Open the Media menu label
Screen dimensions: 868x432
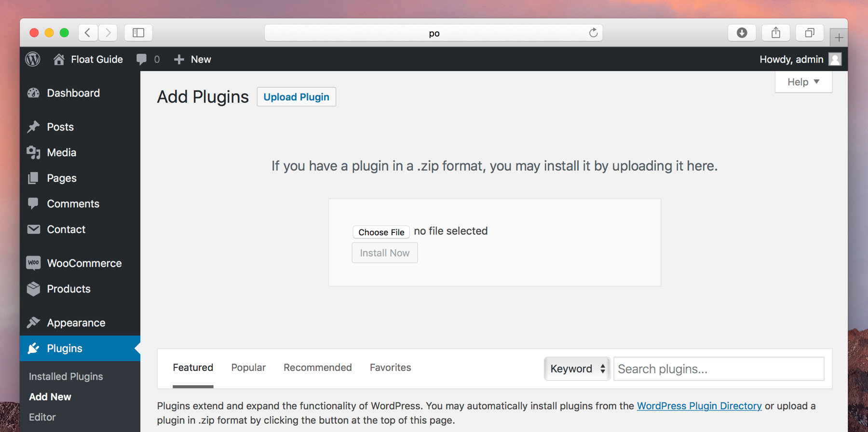pos(62,152)
